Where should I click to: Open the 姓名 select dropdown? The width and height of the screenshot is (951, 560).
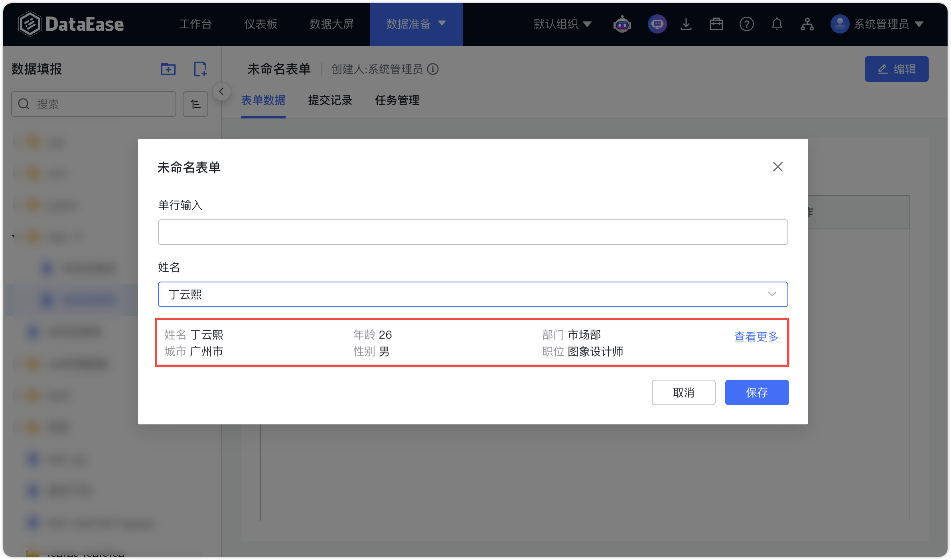[x=473, y=294]
